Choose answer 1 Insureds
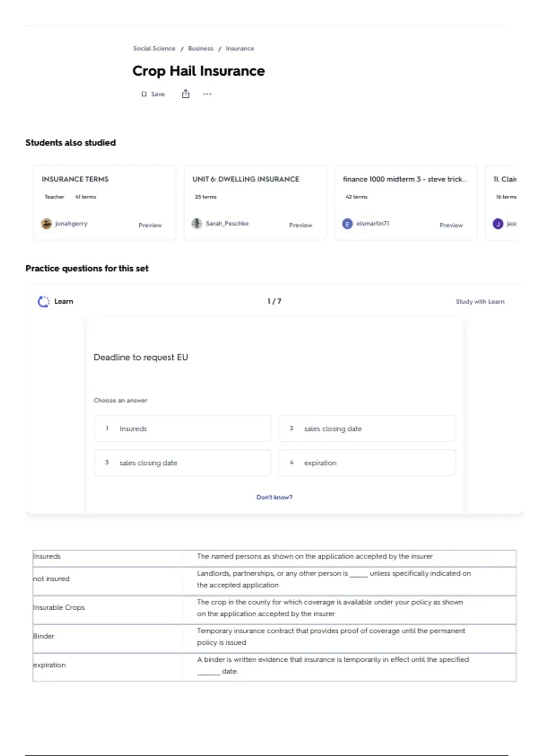This screenshot has height=756, width=534. 182,429
